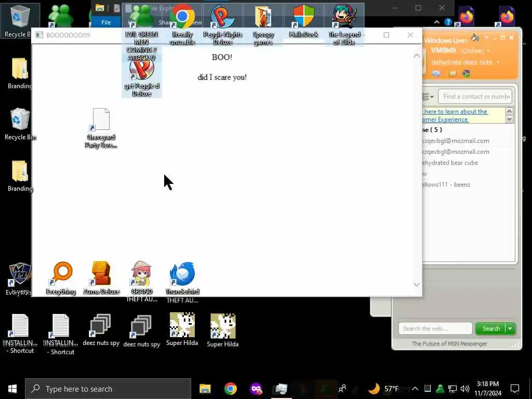Click the Messenger banner scroll-up arrow
This screenshot has height=399, width=532.
point(509,111)
